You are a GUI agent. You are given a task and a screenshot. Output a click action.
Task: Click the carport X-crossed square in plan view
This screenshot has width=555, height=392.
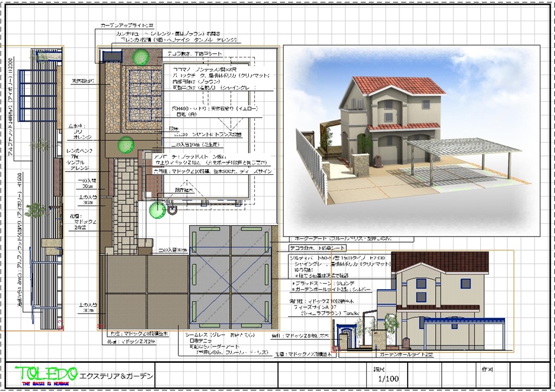coord(231,274)
